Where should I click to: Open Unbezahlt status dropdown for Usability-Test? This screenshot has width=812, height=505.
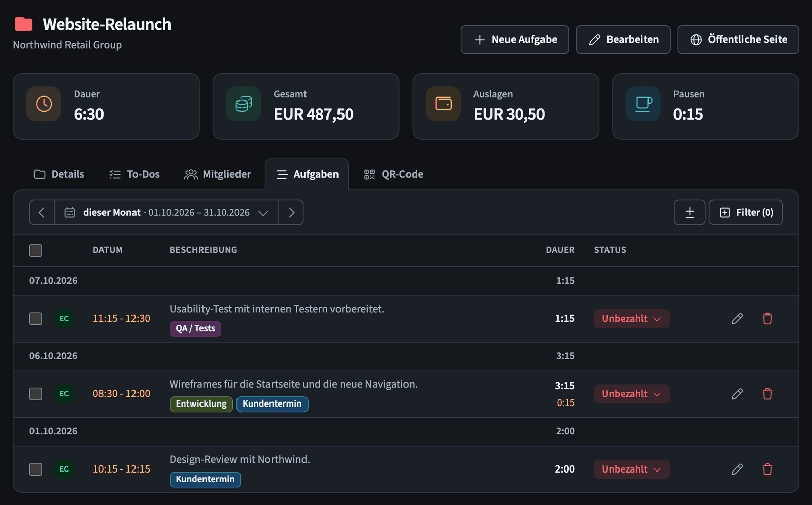click(632, 319)
